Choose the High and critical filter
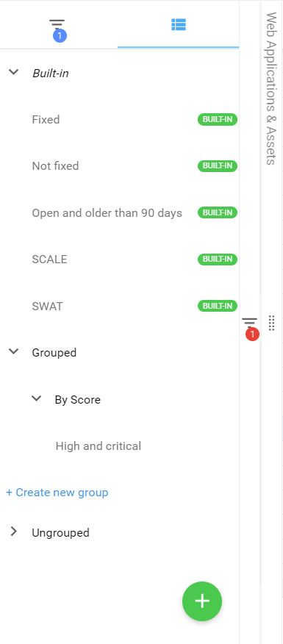This screenshot has height=644, width=283. (x=98, y=446)
